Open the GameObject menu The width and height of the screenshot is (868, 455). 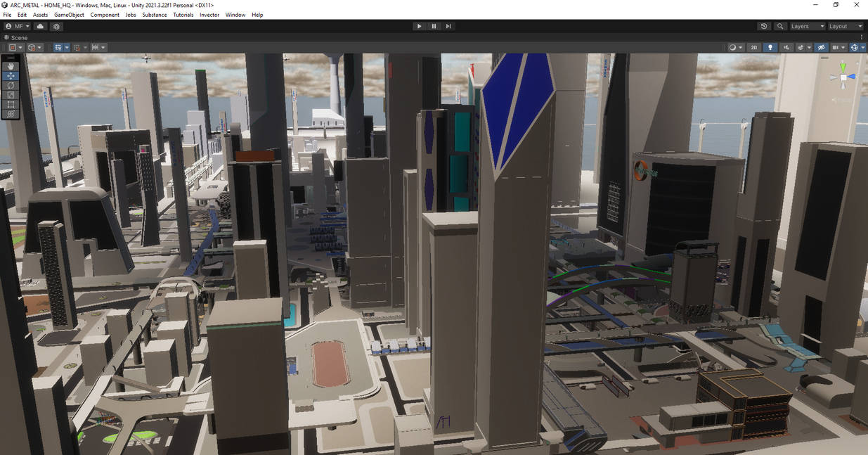(68, 14)
